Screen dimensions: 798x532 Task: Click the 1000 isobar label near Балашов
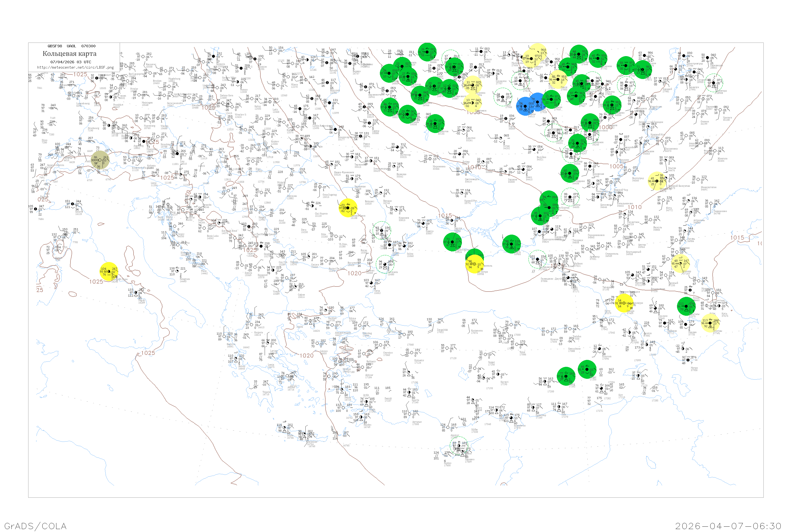point(606,128)
